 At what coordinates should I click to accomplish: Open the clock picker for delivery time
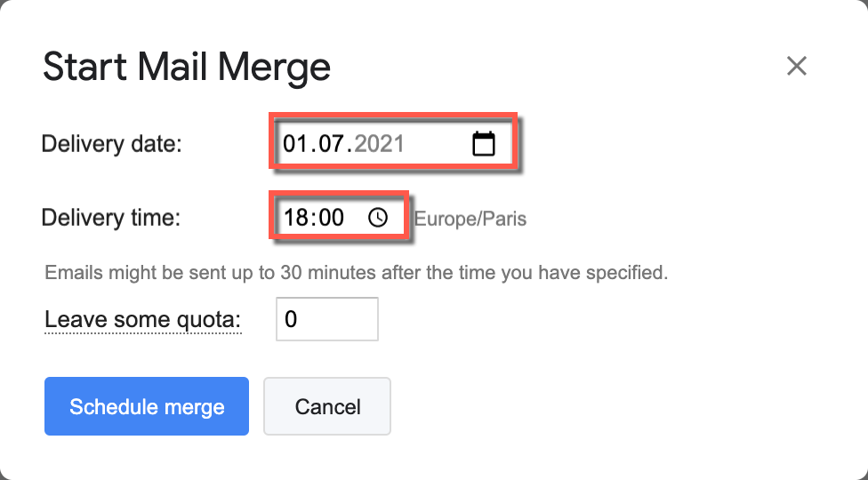click(378, 218)
